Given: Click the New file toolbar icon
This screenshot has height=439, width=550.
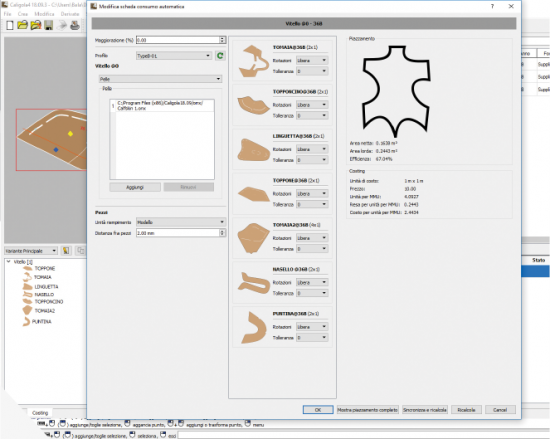Looking at the screenshot, I should pos(10,25).
